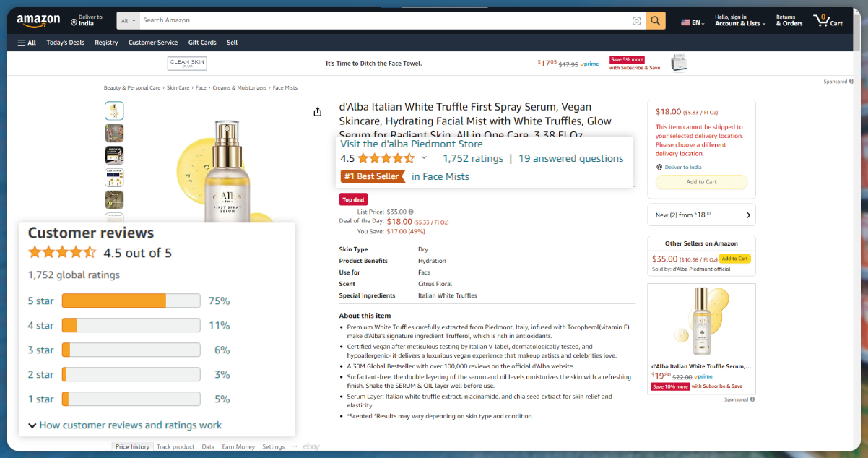
Task: Open the camera search icon
Action: click(x=636, y=21)
